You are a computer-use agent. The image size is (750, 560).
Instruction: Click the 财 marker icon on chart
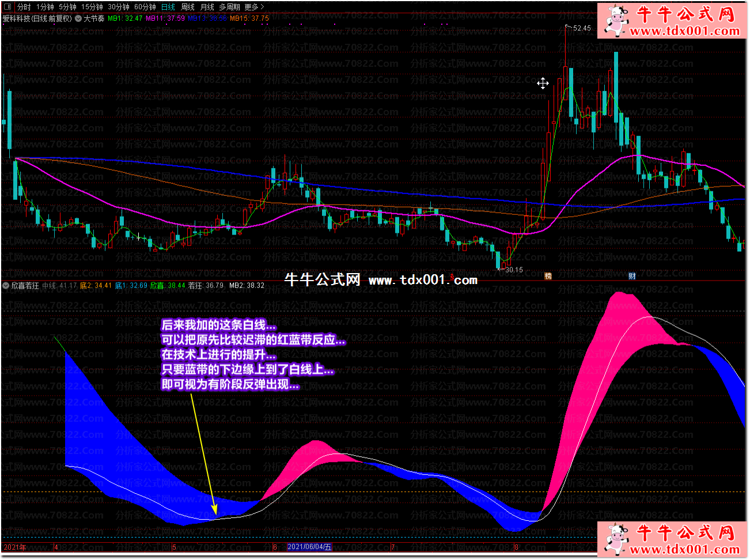tap(632, 276)
